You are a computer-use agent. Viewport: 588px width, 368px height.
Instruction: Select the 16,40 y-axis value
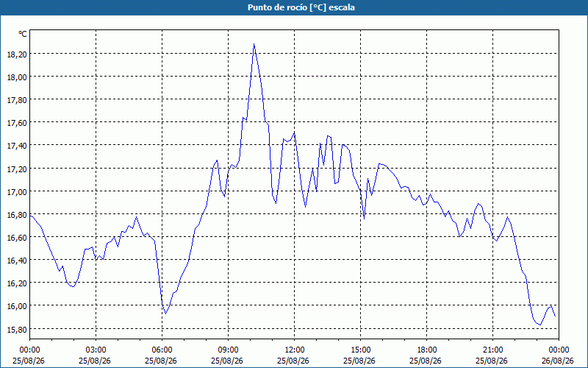(17, 261)
